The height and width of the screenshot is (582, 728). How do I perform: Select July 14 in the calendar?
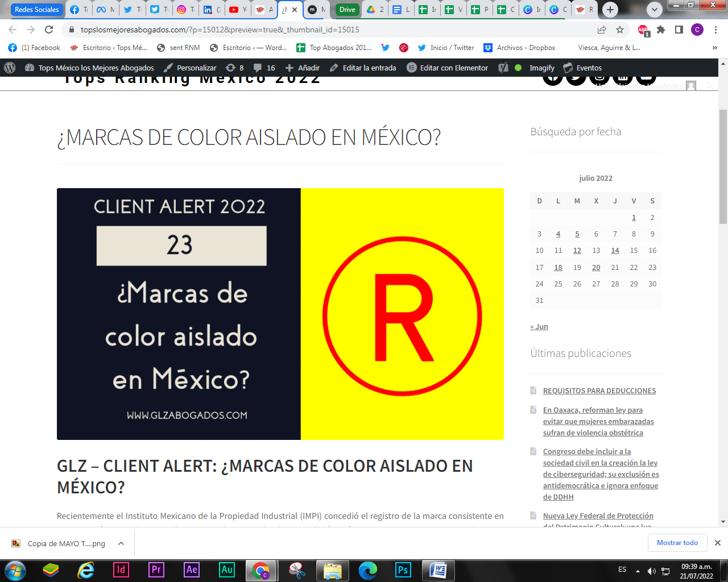[x=615, y=251]
